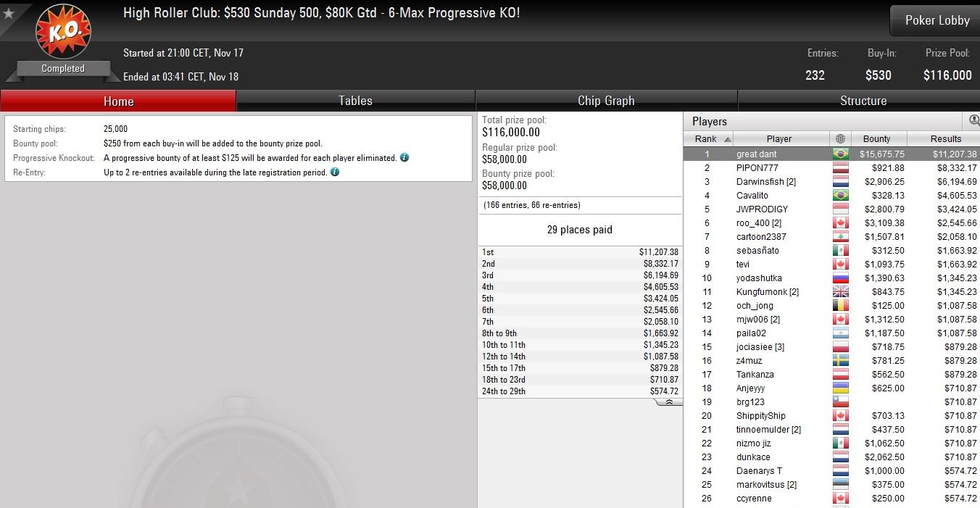Viewport: 980px width, 508px height.
Task: Open the Chip Graph tab
Action: 606,101
